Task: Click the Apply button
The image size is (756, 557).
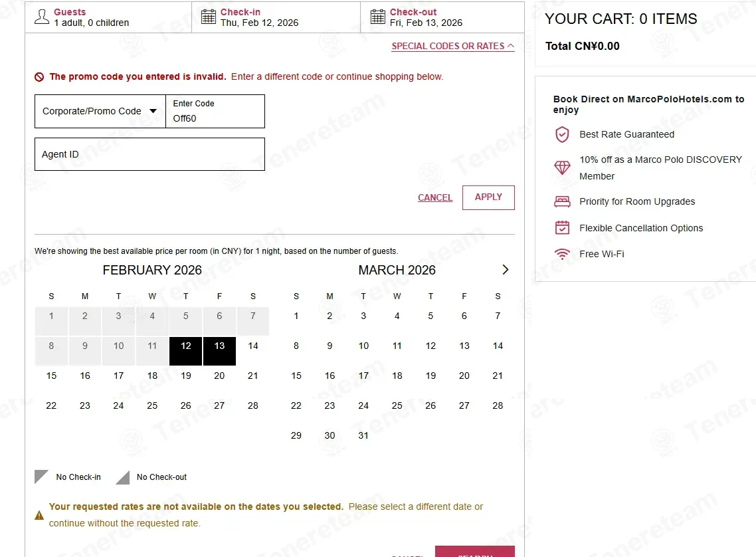Action: (x=488, y=197)
